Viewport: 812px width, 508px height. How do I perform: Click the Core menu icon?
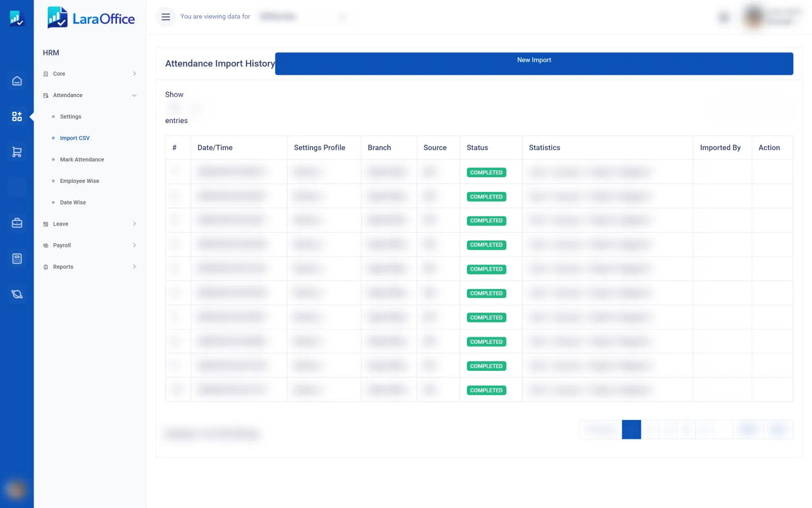coord(46,74)
